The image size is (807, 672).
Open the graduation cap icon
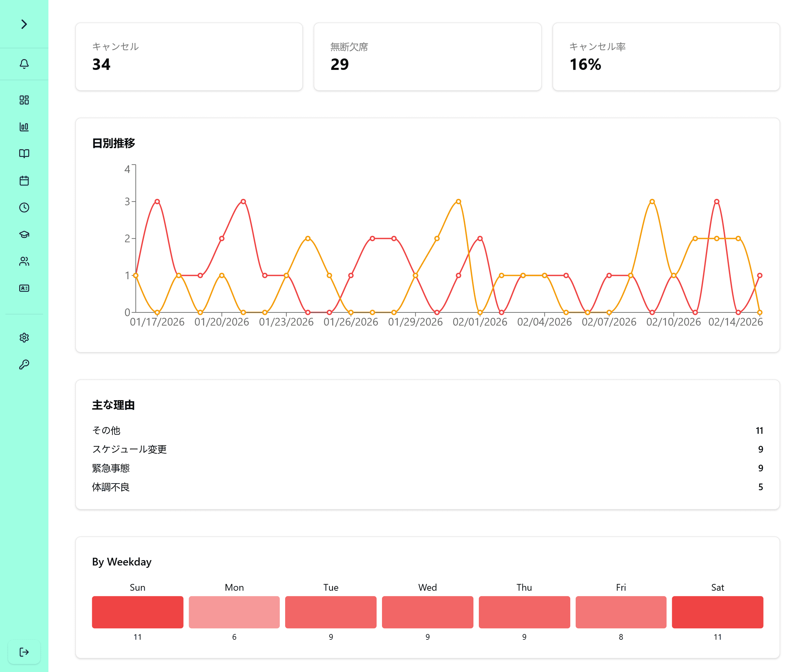click(24, 234)
